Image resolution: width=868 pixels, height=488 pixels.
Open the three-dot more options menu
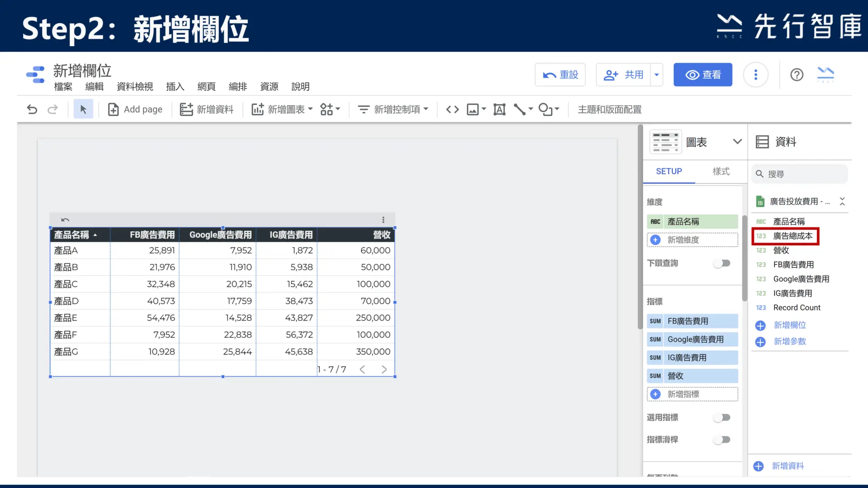coord(755,75)
